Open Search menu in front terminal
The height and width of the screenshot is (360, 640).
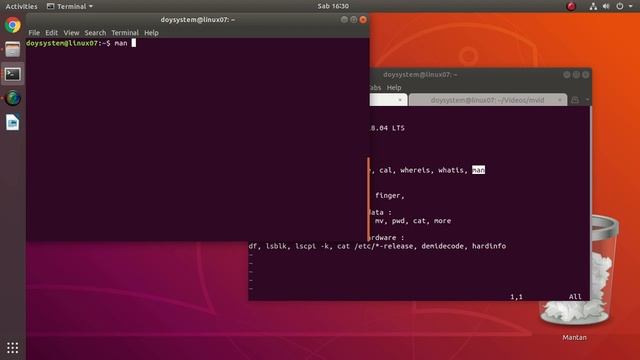coord(95,33)
